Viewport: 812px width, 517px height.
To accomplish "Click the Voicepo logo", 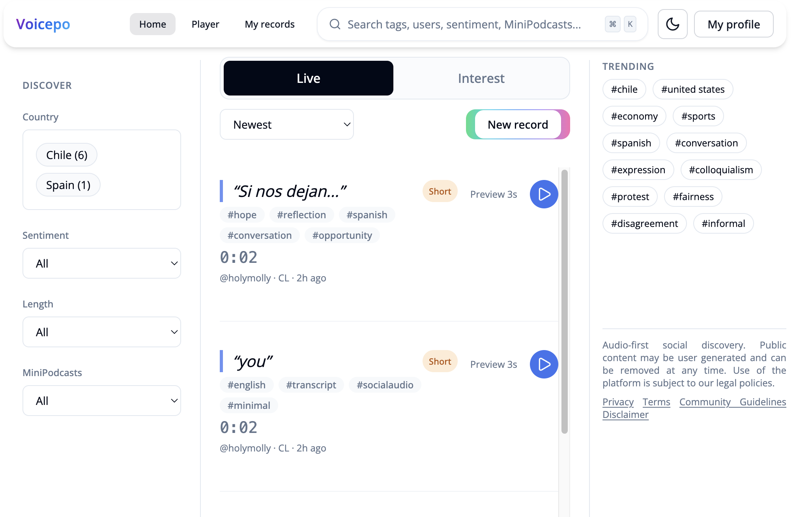I will pyautogui.click(x=43, y=24).
